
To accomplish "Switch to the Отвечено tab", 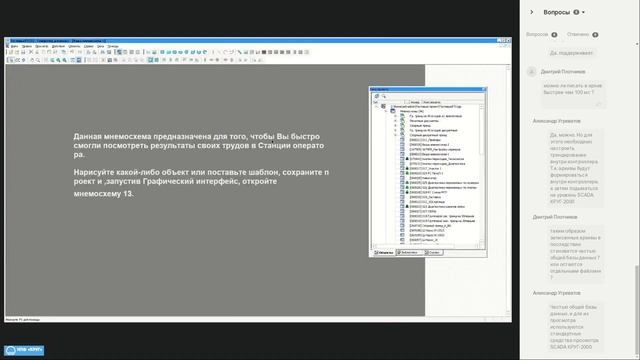I will [x=582, y=34].
